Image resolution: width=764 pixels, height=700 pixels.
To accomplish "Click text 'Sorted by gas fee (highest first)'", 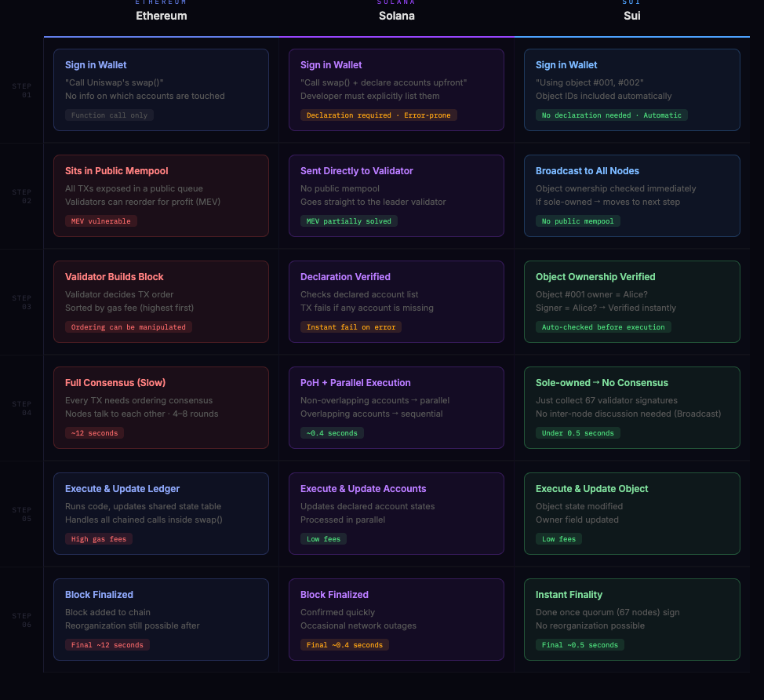I will [129, 308].
